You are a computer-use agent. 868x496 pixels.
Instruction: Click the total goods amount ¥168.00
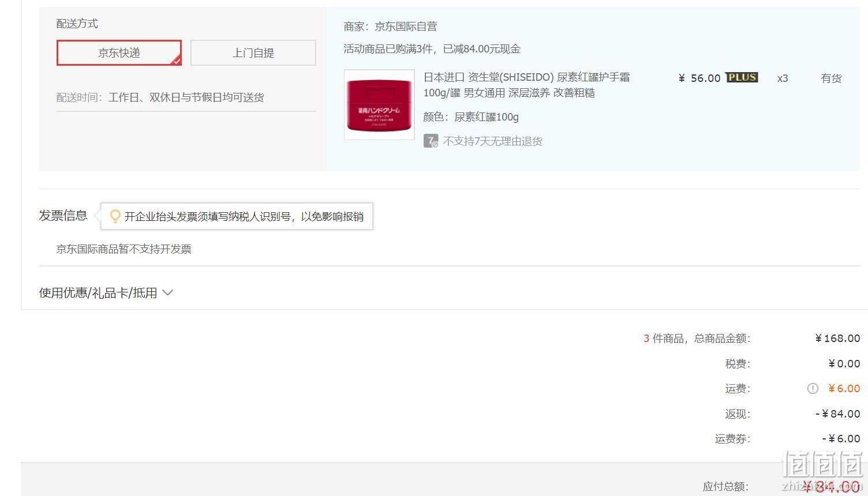(x=837, y=339)
